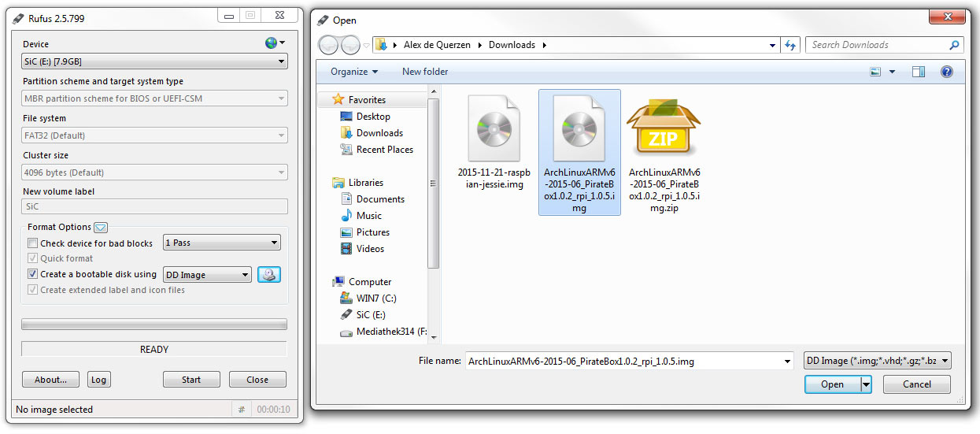Click the Rufus progress bar
Image resolution: width=980 pixels, height=434 pixels.
pos(154,325)
